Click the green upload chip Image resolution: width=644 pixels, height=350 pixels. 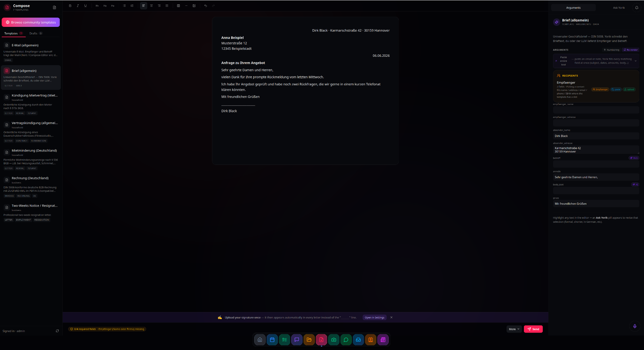(x=629, y=89)
